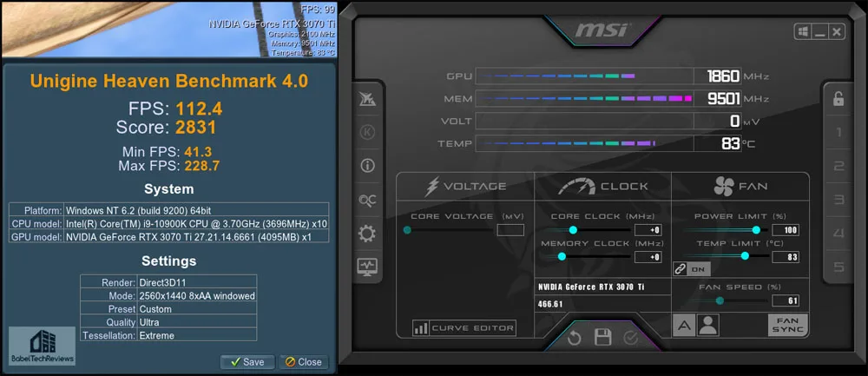Click the Windows NT 6.2 platform cell
This screenshot has width=868, height=376.
coord(196,210)
